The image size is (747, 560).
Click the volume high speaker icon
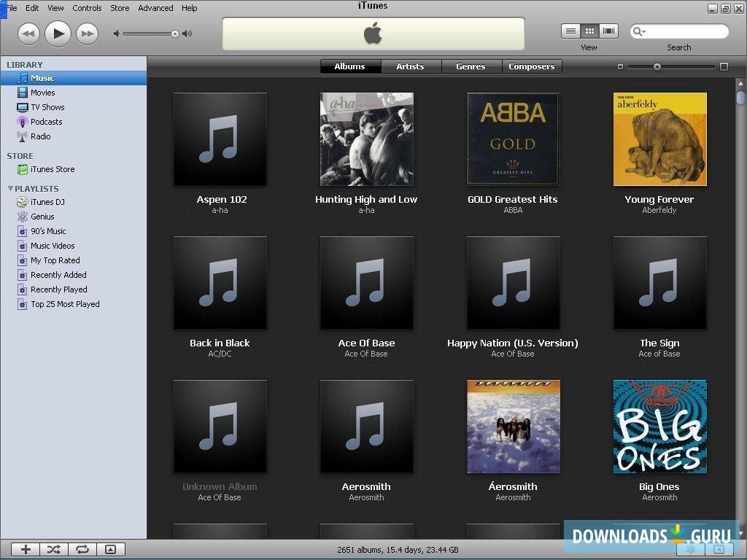tap(187, 34)
